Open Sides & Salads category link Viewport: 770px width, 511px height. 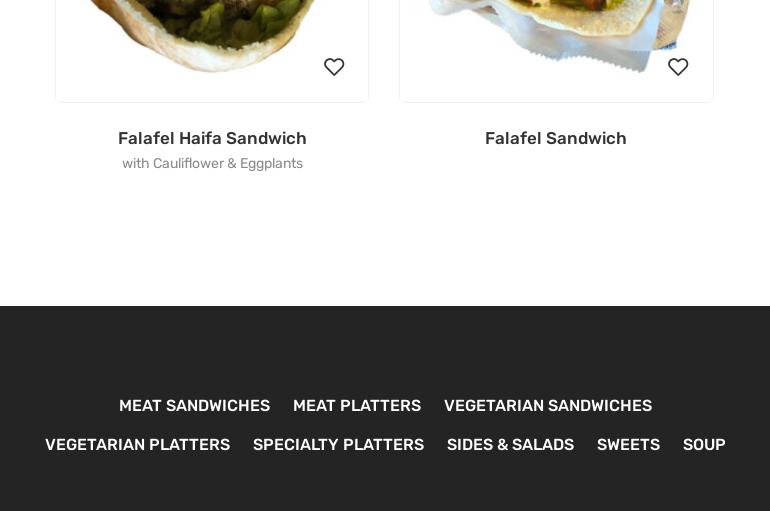510,444
